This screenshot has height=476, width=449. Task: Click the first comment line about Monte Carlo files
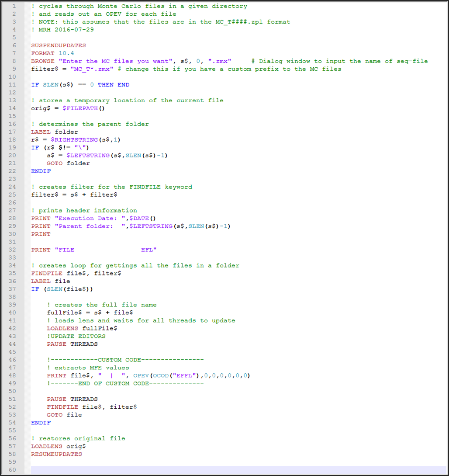[139, 7]
